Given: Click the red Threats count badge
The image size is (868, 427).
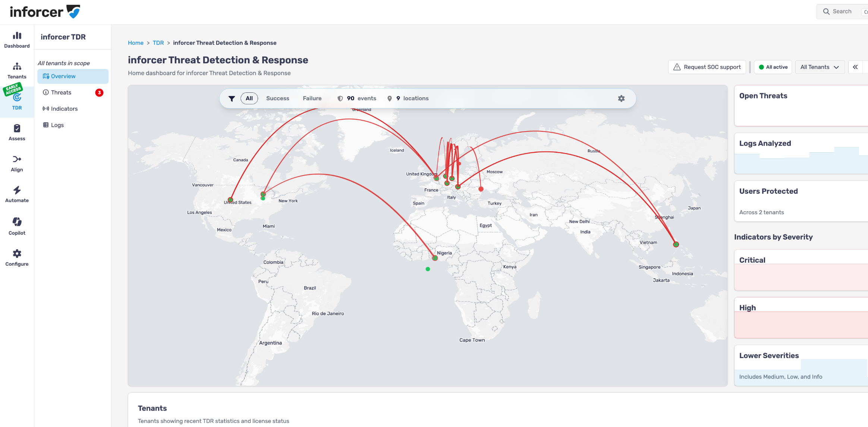Looking at the screenshot, I should (x=99, y=92).
